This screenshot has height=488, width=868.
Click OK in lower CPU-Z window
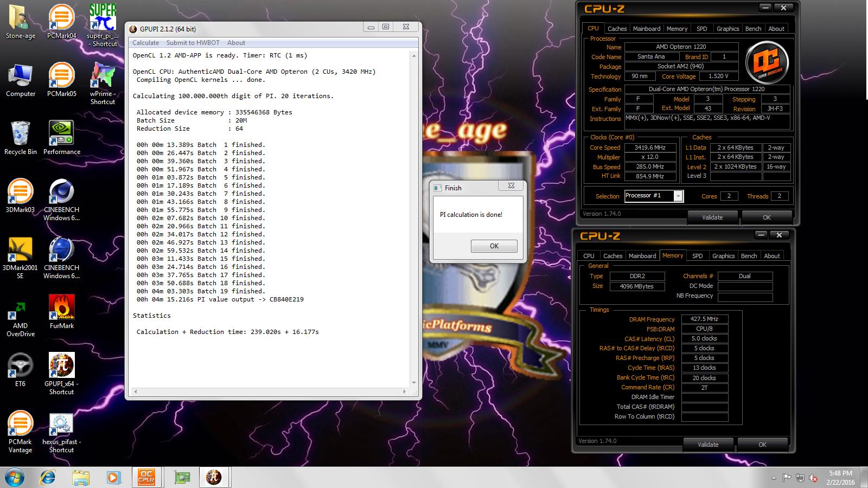pyautogui.click(x=762, y=445)
